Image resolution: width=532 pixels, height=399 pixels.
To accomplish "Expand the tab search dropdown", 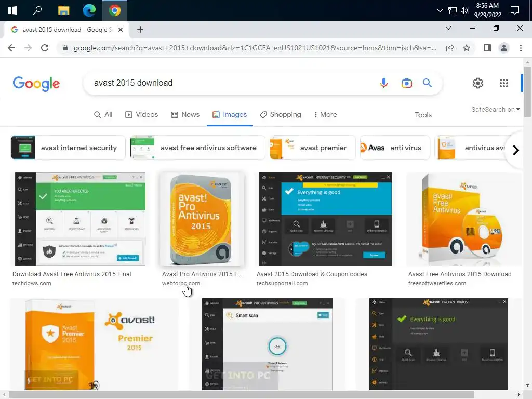I will point(448,28).
